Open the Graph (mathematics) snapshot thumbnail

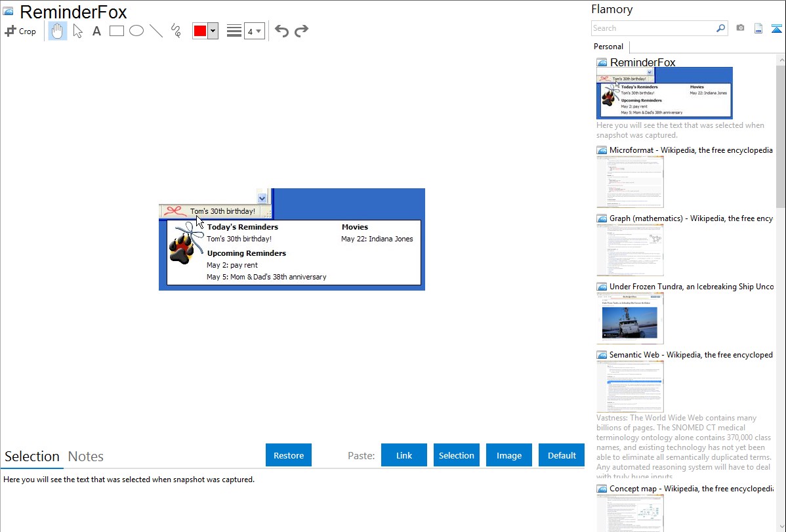[x=630, y=250]
